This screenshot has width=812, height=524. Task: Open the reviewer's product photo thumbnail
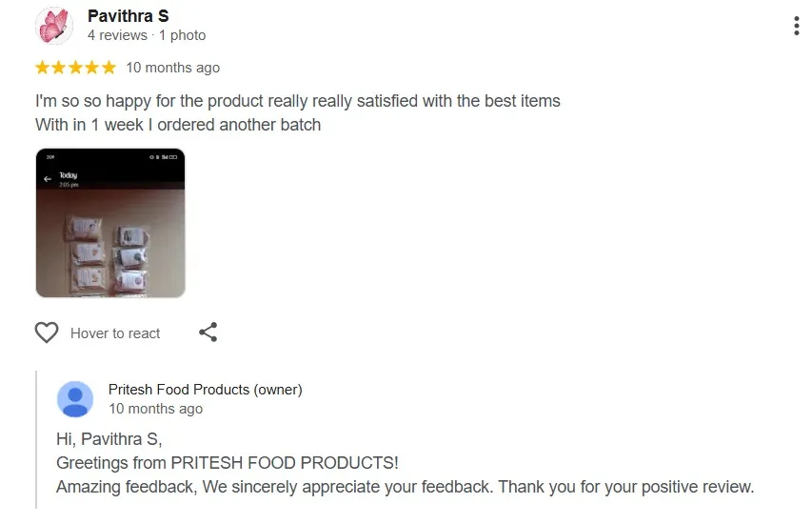pyautogui.click(x=110, y=223)
